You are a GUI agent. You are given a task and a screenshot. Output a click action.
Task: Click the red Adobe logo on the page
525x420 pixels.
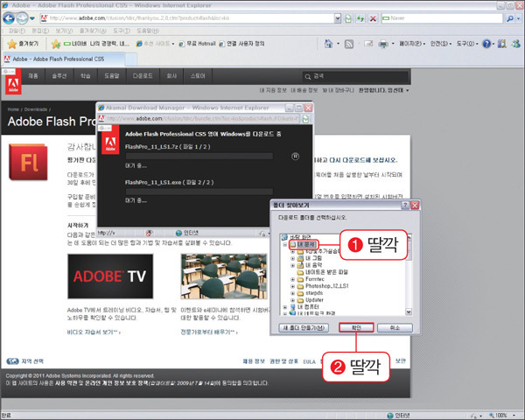coord(13,82)
